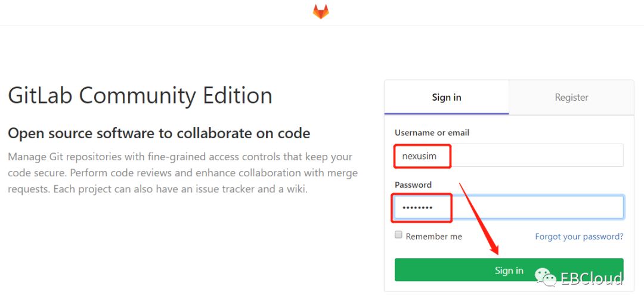
Task: Focus the Username or email field
Action: tap(537, 155)
